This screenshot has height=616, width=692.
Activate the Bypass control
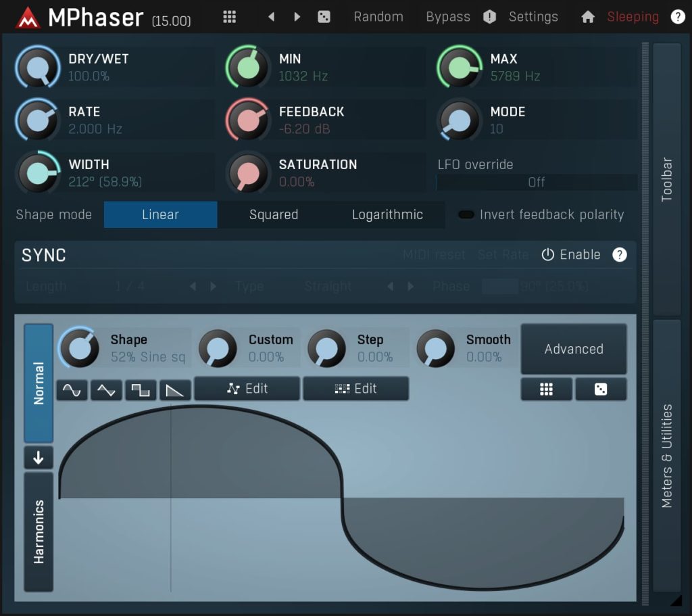448,16
